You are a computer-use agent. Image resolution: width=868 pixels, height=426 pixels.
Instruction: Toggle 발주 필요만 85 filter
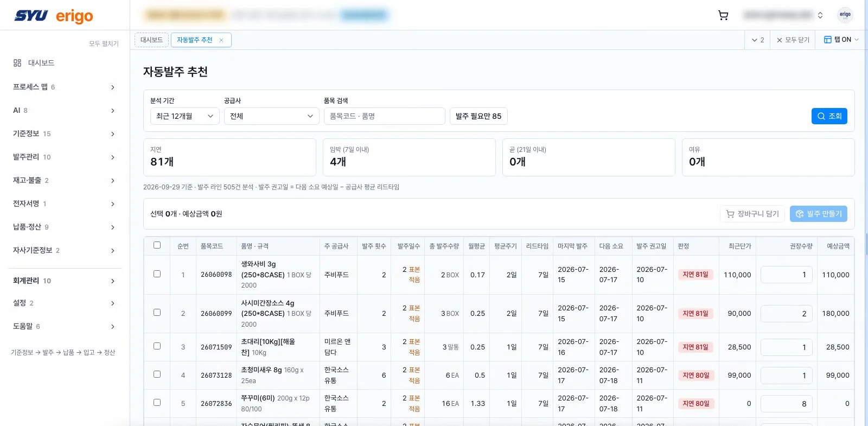(478, 116)
